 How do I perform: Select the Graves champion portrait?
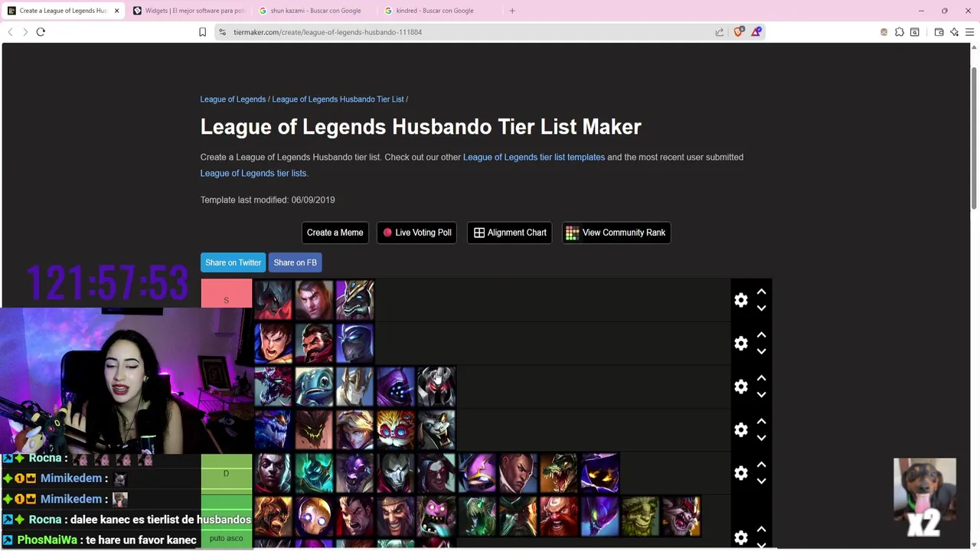[314, 344]
